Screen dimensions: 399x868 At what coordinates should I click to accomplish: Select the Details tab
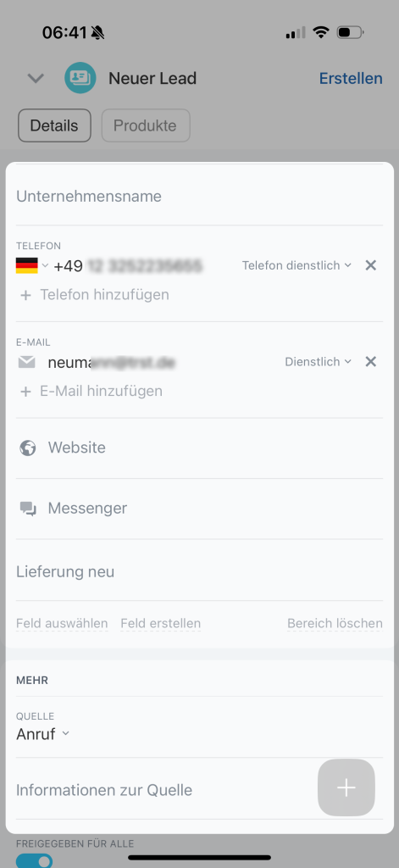[54, 125]
